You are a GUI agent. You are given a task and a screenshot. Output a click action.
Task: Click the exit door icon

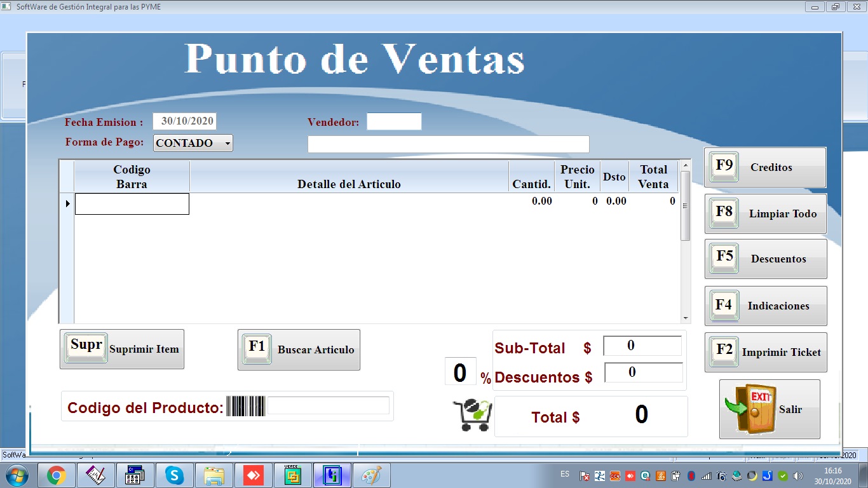pos(750,409)
